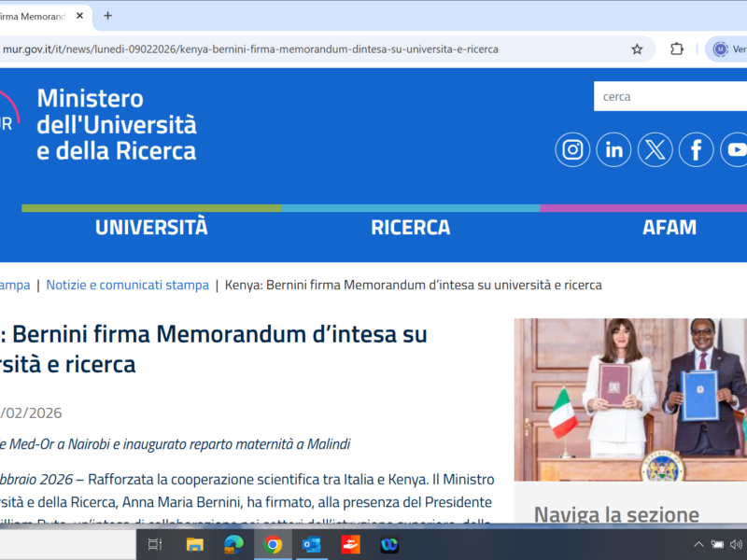This screenshot has width=747, height=560.
Task: Open the RICERCA navigation menu
Action: [x=411, y=226]
